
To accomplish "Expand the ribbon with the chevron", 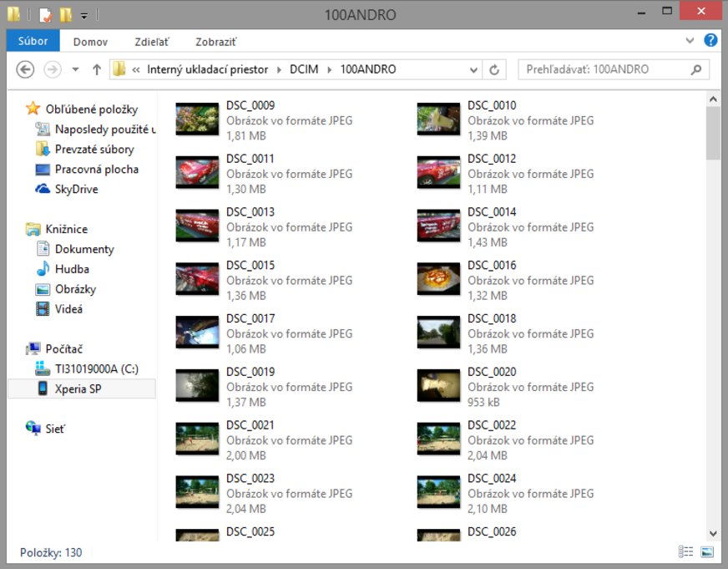I will pos(690,40).
